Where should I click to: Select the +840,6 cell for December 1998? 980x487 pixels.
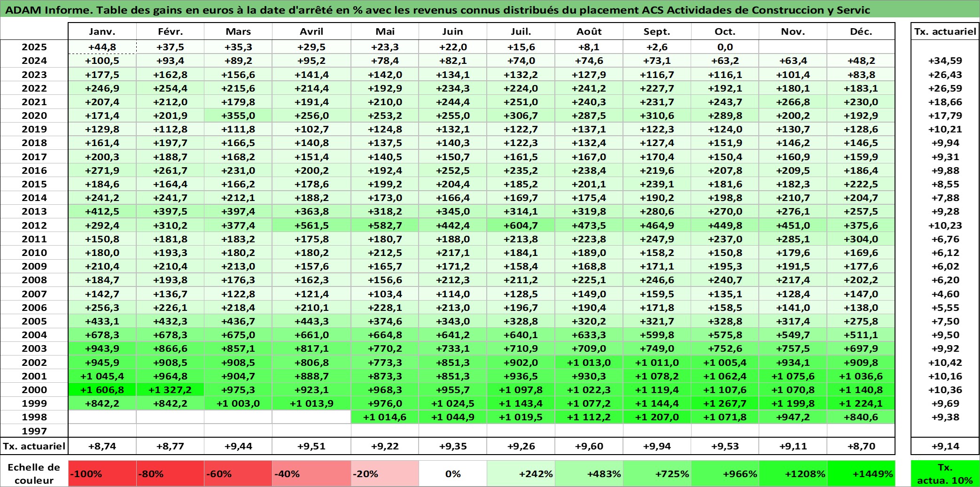861,417
